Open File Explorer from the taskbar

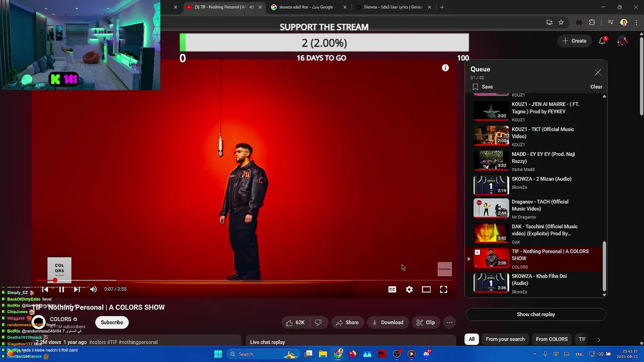323,354
